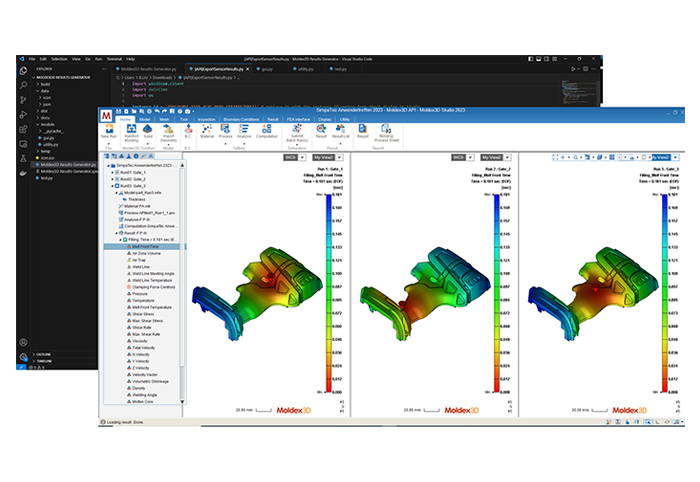The image size is (700, 482).
Task: Open the VS Code Testing flask icon
Action: pos(23,158)
